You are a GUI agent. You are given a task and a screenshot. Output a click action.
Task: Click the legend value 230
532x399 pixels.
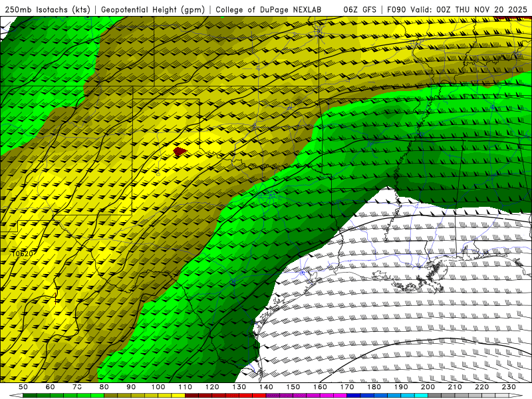point(509,387)
